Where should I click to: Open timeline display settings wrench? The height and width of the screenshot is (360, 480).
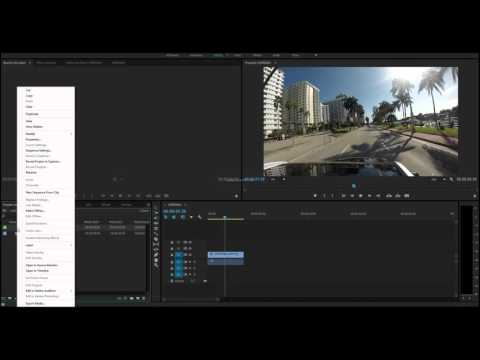[199, 217]
